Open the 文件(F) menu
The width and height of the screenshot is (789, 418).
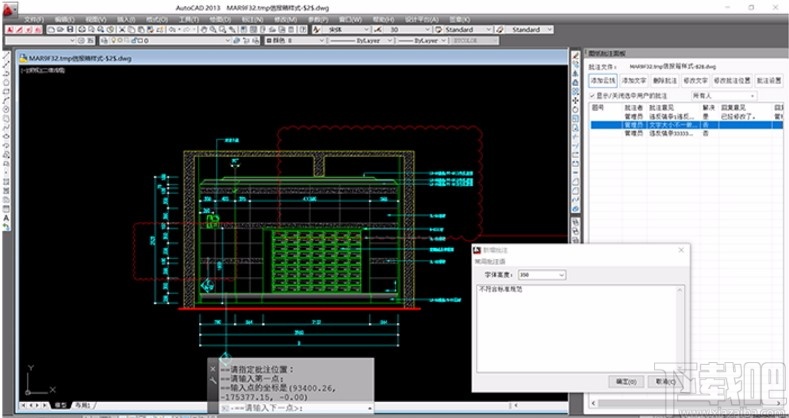pos(34,19)
